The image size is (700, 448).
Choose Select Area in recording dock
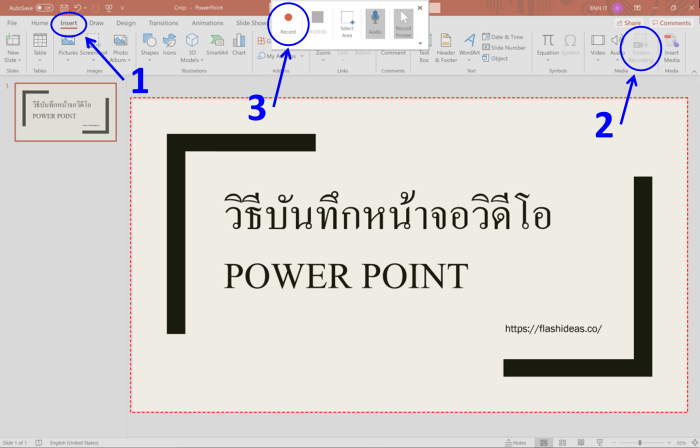347,24
